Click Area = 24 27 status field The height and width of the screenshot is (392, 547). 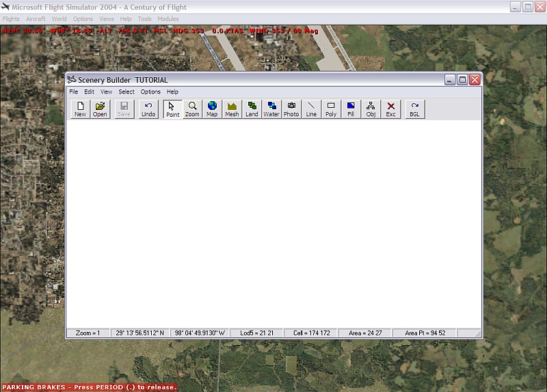pyautogui.click(x=365, y=333)
